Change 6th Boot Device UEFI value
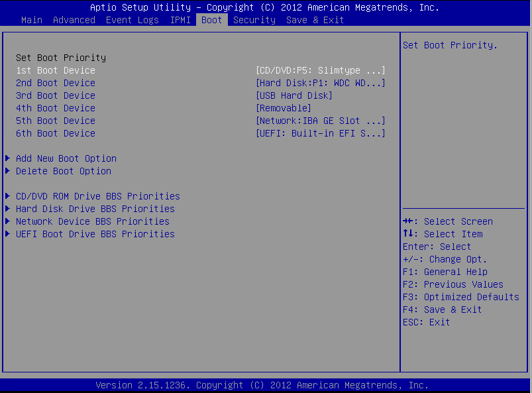The width and height of the screenshot is (532, 393). [320, 133]
